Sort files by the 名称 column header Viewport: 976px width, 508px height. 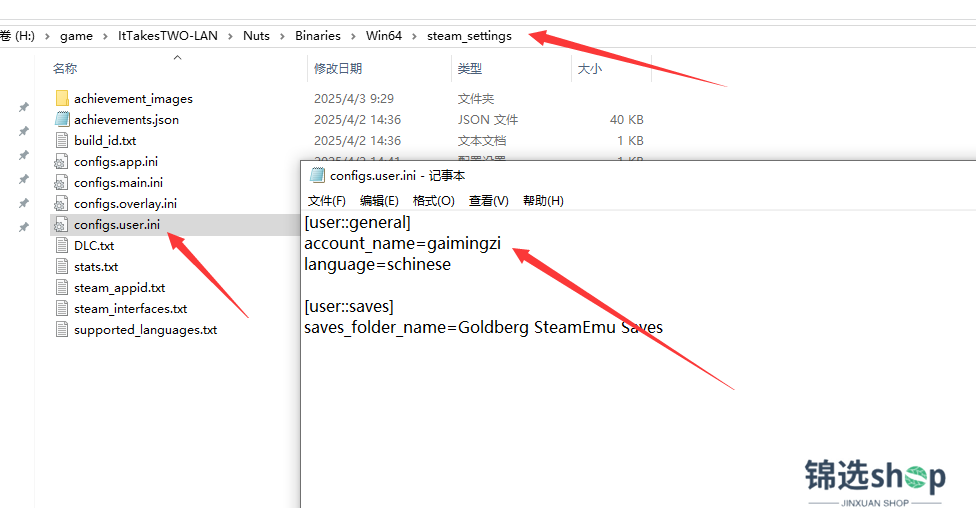click(65, 68)
